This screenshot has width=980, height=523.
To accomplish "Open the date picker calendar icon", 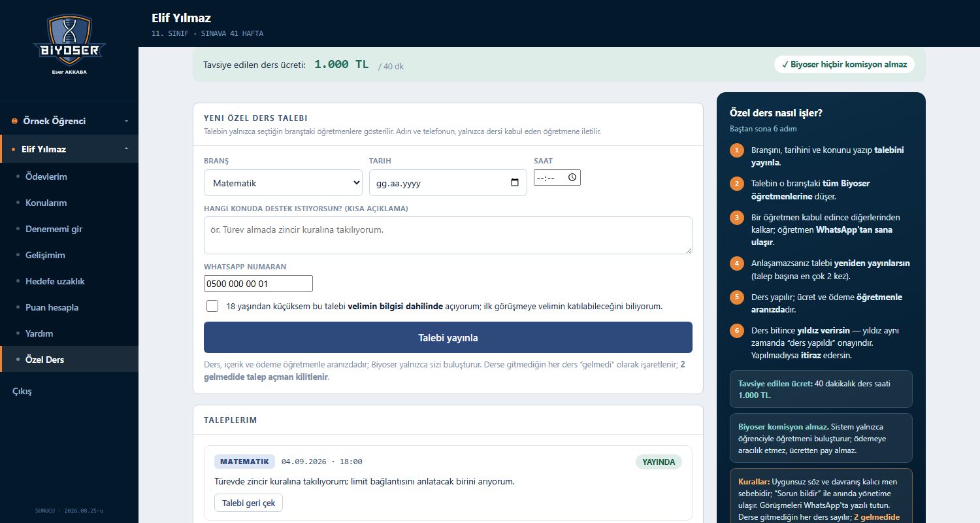I will [x=515, y=183].
